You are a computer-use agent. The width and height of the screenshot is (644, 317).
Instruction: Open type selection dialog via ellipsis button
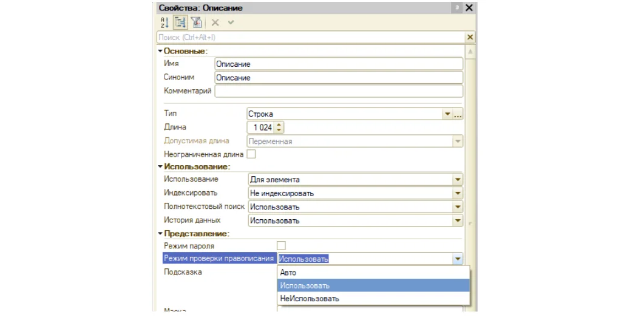pyautogui.click(x=458, y=114)
